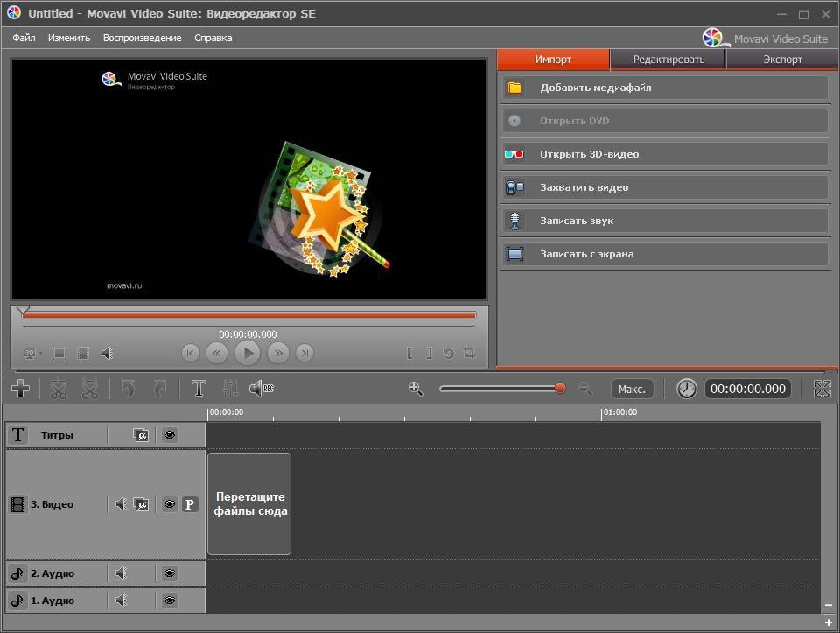
Task: Switch to the Редактировать tab
Action: tap(668, 60)
